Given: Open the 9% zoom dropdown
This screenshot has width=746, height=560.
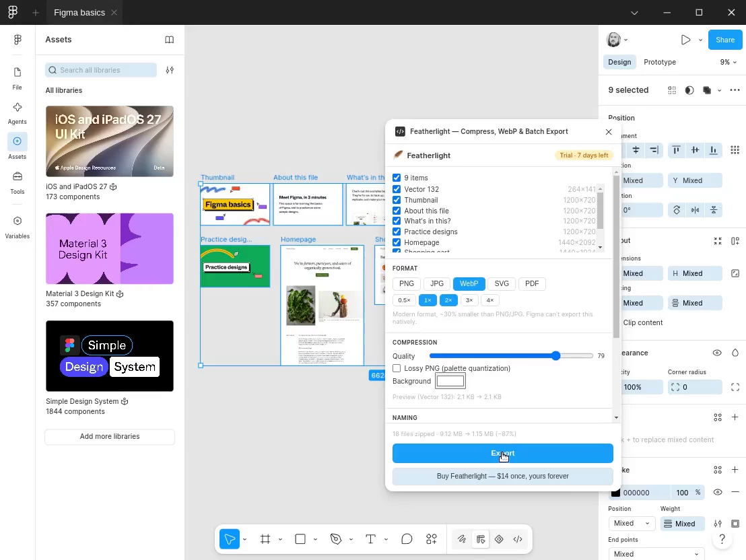Looking at the screenshot, I should point(728,62).
